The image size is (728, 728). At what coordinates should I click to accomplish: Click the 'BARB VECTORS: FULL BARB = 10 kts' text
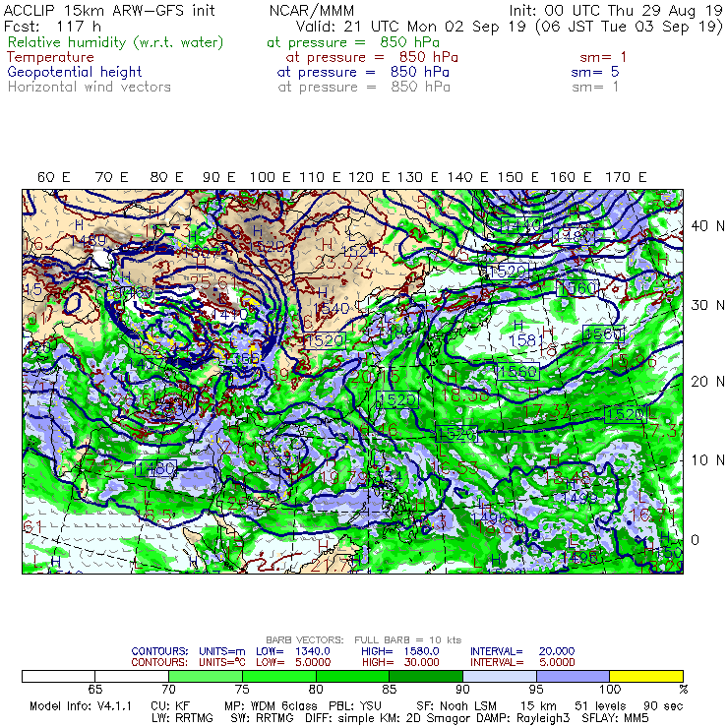(364, 640)
